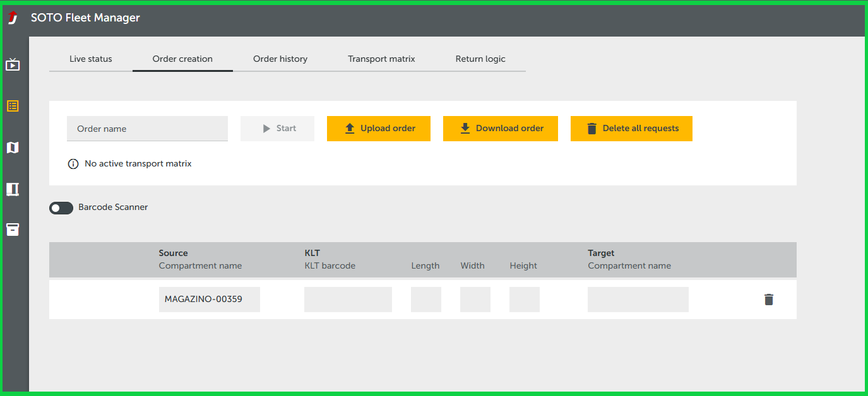Click the Width input field

coord(475,300)
